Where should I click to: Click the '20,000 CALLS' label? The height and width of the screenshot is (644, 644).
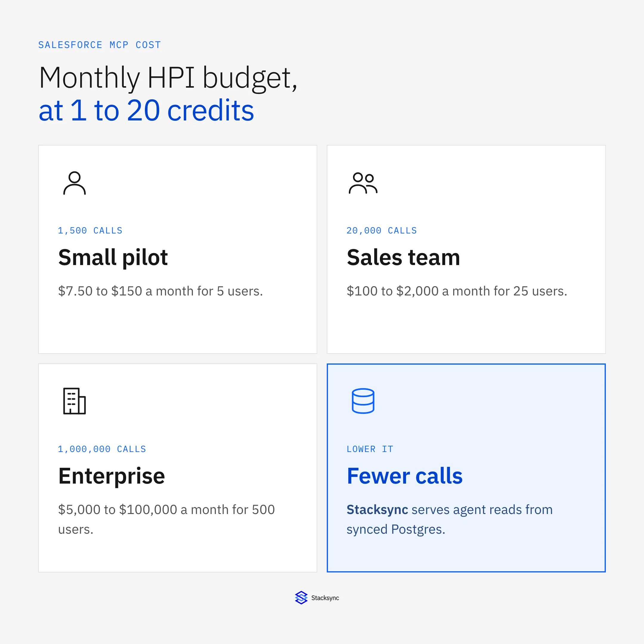coord(382,231)
